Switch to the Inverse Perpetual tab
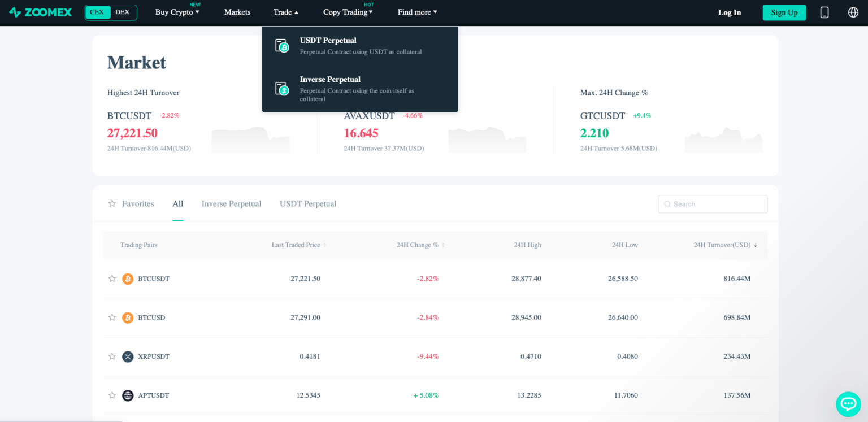The image size is (868, 422). pyautogui.click(x=232, y=203)
